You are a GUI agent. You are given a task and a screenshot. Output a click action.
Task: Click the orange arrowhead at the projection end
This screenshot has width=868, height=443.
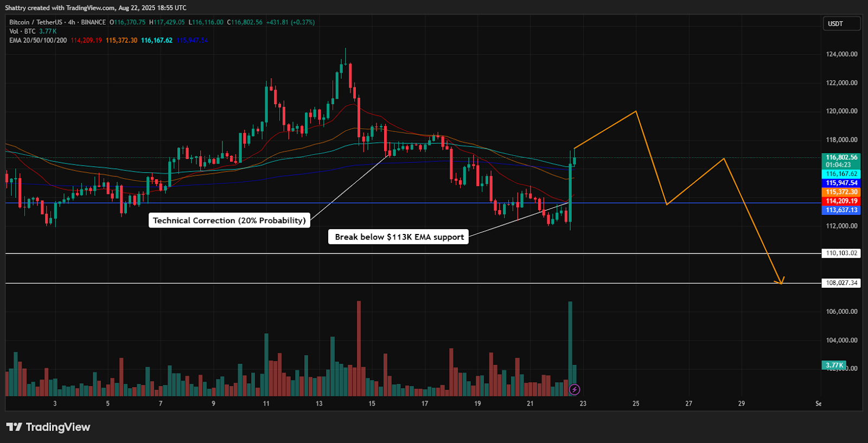pos(781,281)
